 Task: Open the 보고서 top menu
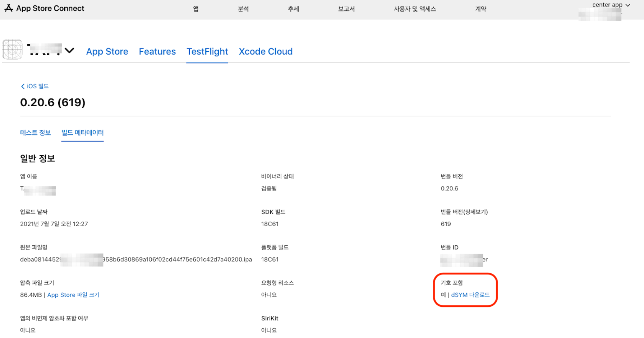pyautogui.click(x=346, y=9)
